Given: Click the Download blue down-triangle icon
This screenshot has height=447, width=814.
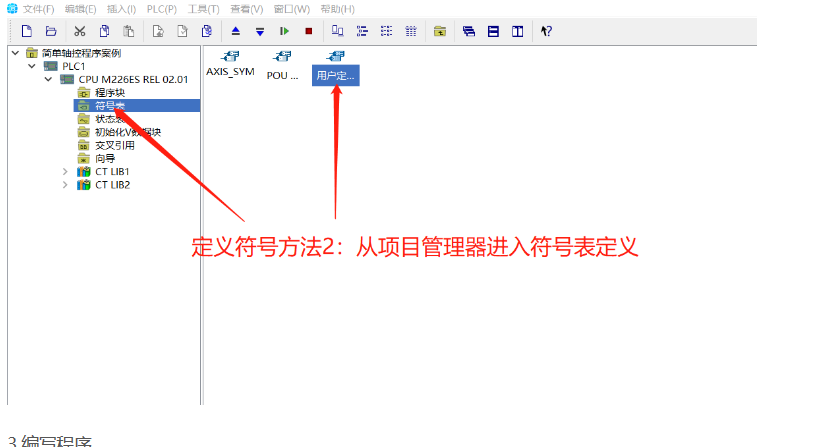Looking at the screenshot, I should coord(260,31).
